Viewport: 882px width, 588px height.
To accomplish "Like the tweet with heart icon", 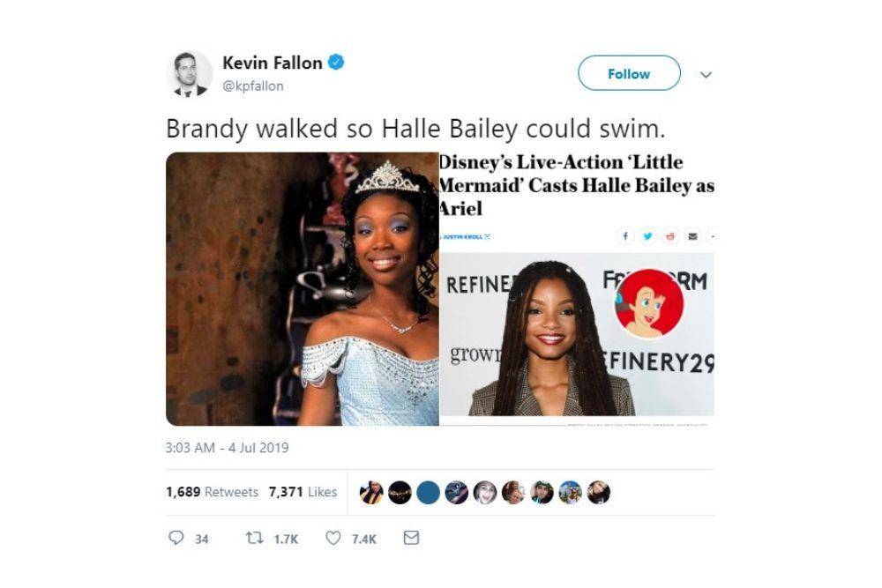I will (x=333, y=538).
